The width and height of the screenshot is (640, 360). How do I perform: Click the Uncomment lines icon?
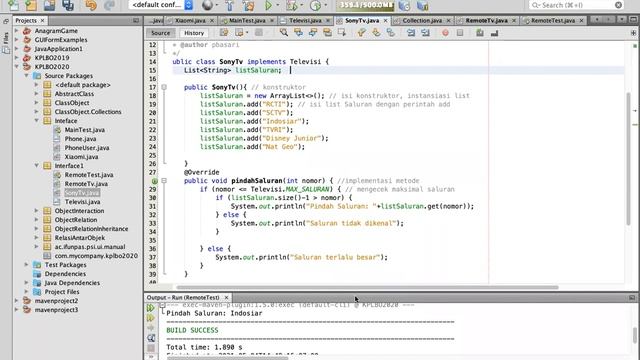coord(494,33)
